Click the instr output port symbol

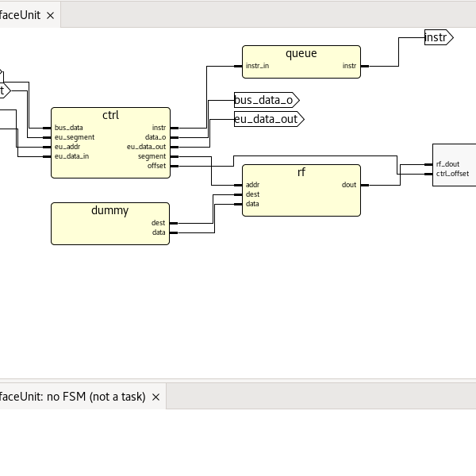438,37
